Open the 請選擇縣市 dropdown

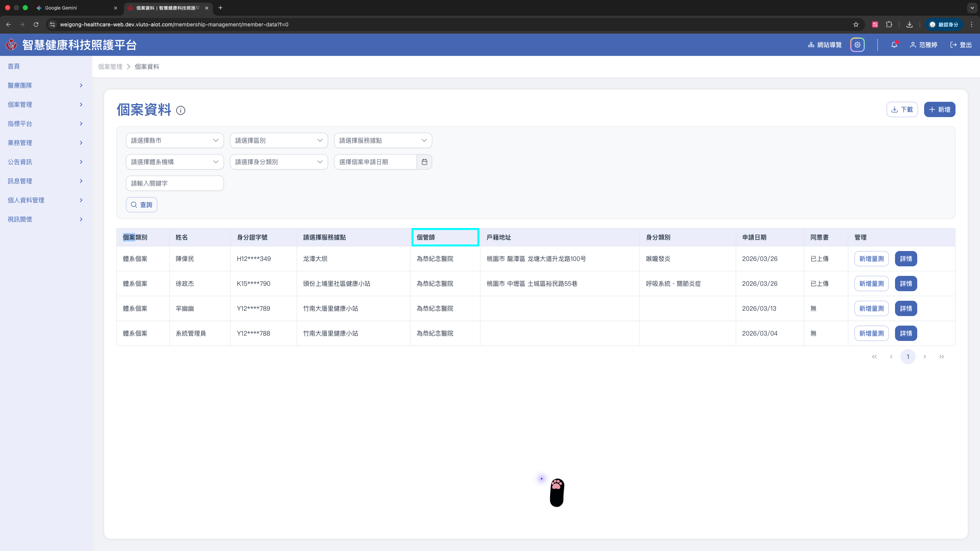pyautogui.click(x=175, y=140)
